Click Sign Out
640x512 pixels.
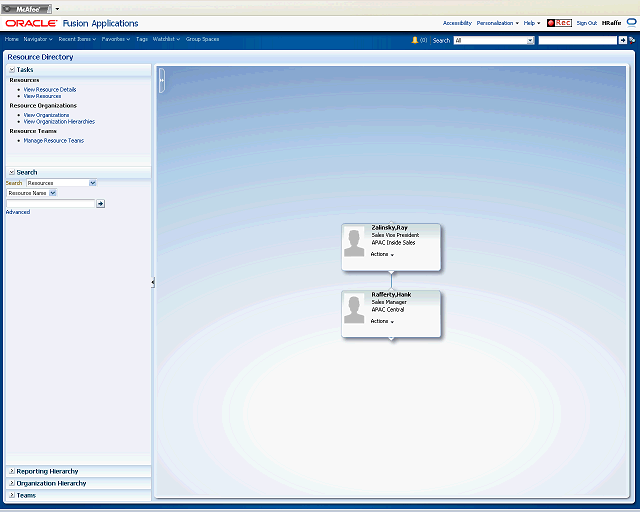[x=587, y=23]
